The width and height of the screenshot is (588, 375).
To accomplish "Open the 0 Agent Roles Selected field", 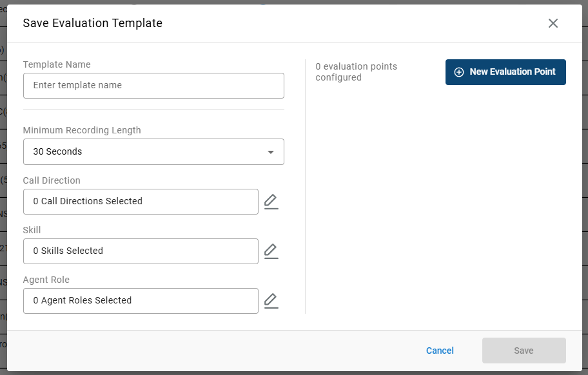I will (141, 301).
